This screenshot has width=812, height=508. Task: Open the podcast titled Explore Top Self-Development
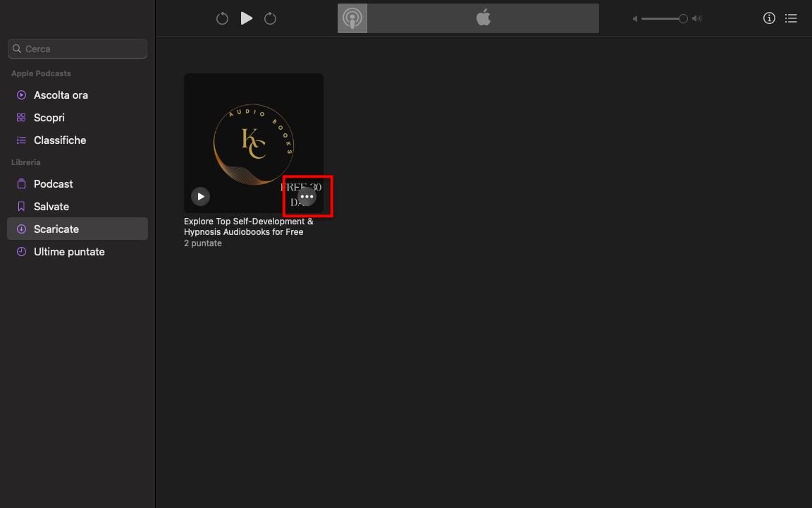click(x=248, y=226)
